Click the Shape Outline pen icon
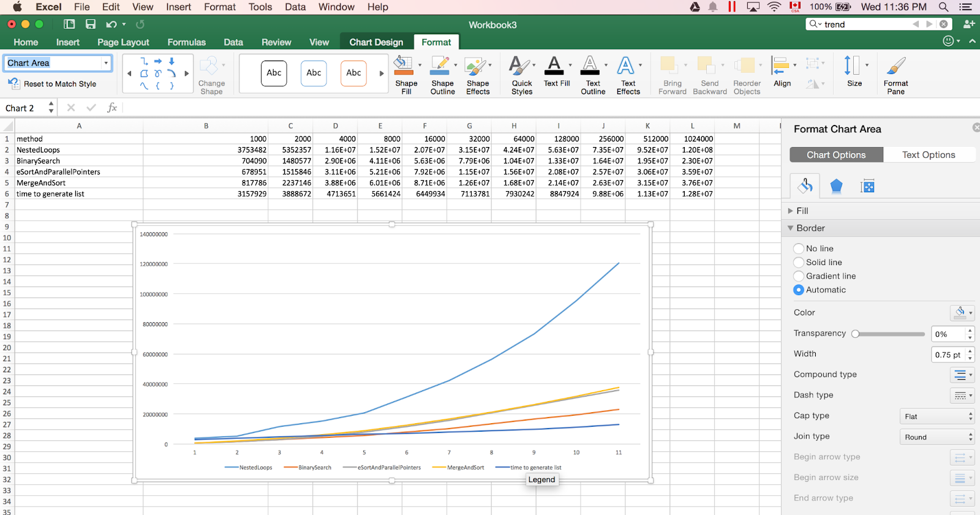 click(x=440, y=65)
